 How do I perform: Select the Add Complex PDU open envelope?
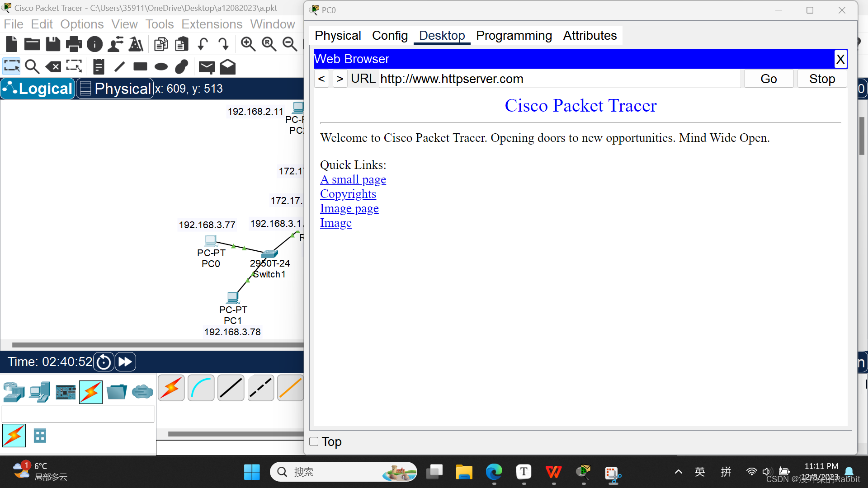pyautogui.click(x=227, y=66)
